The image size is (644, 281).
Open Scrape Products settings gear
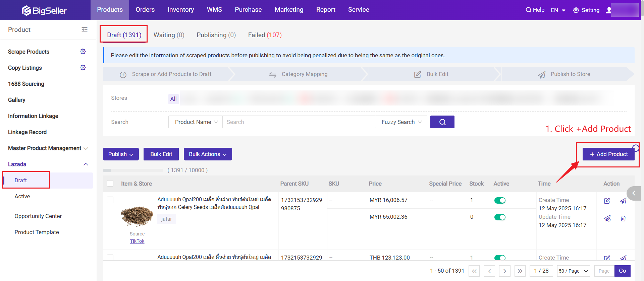[x=83, y=51]
